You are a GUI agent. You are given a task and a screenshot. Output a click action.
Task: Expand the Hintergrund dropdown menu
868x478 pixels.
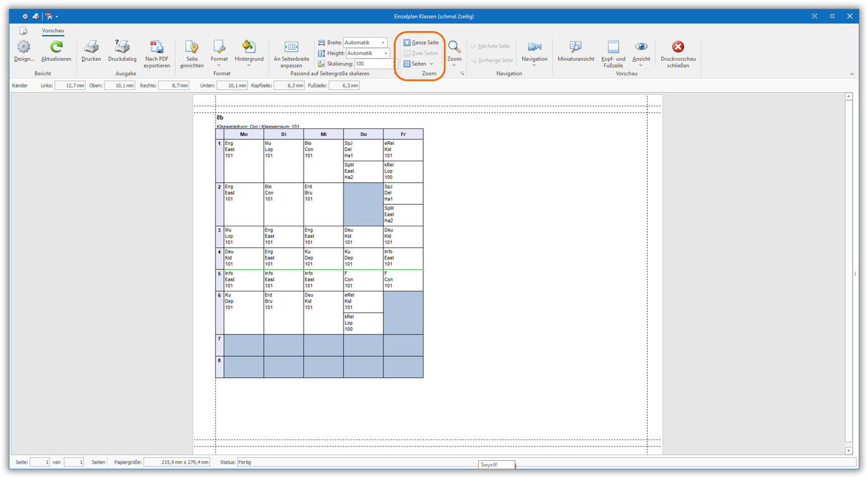point(249,54)
